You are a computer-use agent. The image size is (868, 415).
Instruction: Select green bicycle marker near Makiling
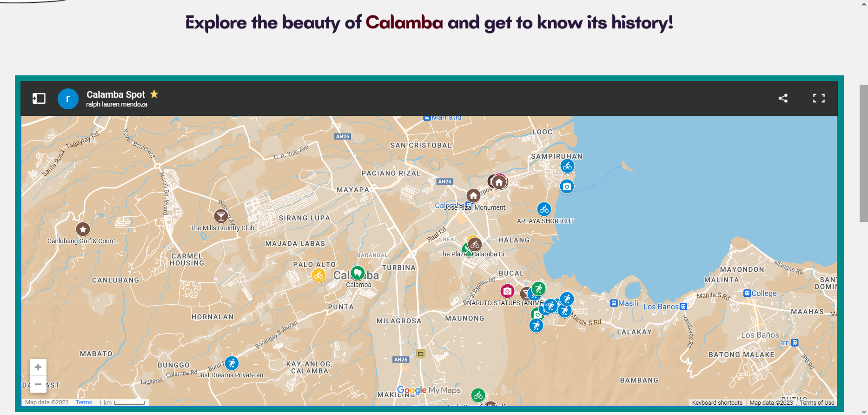click(478, 395)
